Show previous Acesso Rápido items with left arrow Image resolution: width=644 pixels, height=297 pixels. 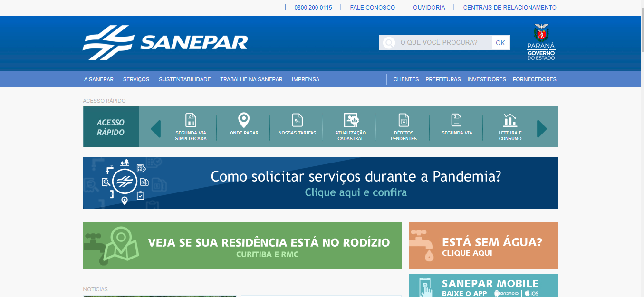tap(155, 128)
